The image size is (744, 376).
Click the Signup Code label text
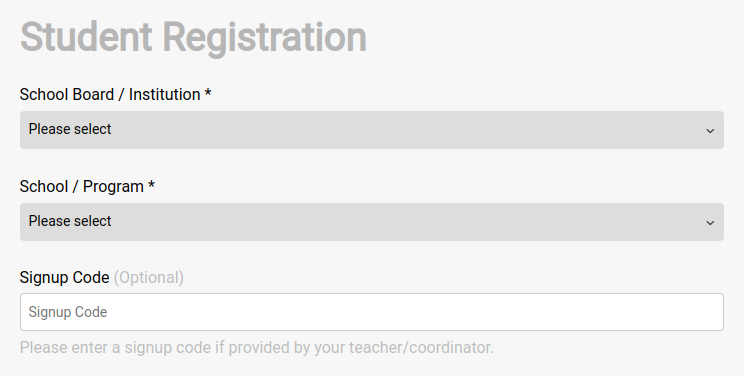point(65,278)
